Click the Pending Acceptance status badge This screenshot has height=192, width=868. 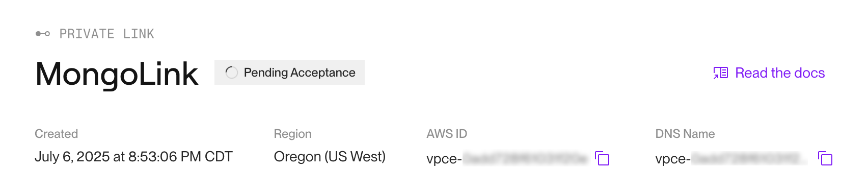tap(289, 73)
